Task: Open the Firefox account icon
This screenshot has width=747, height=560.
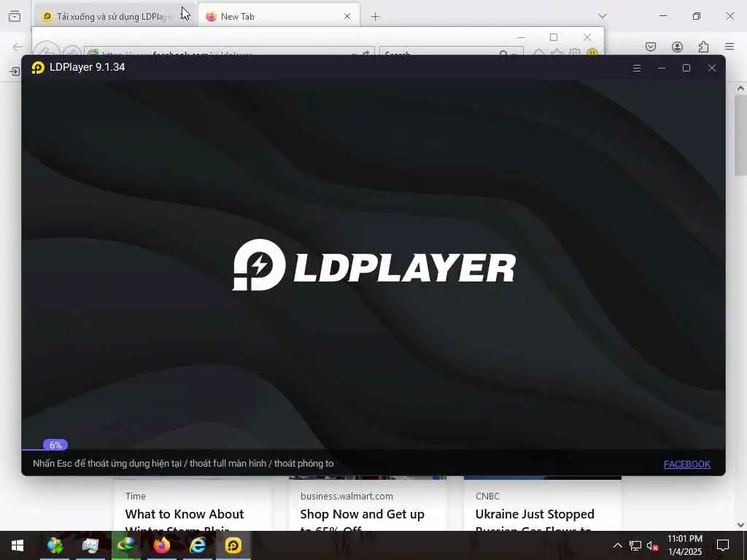Action: [677, 46]
